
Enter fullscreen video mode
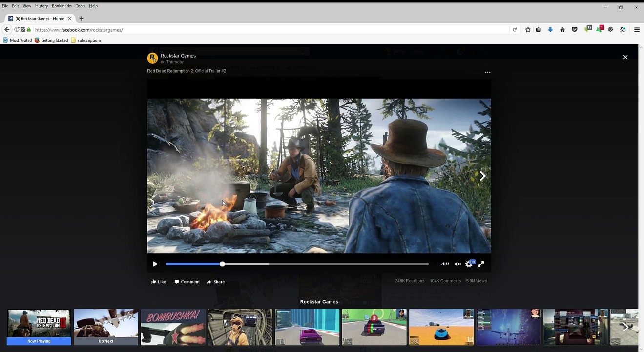(481, 264)
